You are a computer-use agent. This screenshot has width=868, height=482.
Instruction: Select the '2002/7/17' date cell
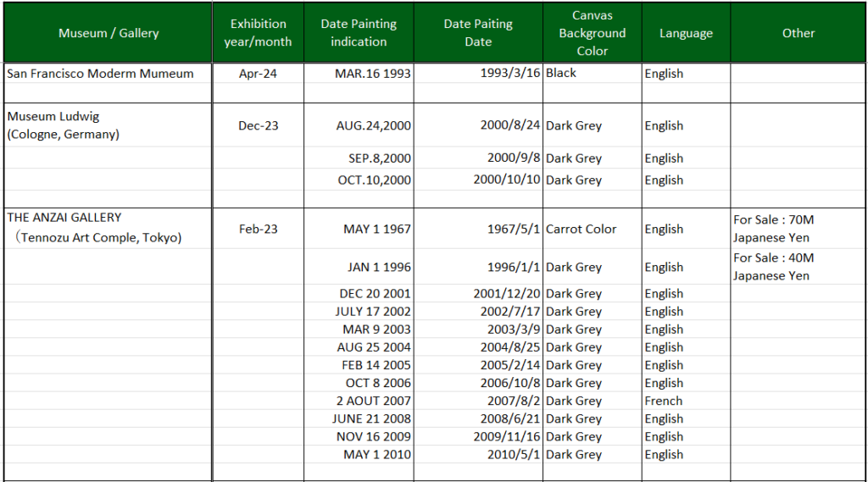click(x=478, y=311)
